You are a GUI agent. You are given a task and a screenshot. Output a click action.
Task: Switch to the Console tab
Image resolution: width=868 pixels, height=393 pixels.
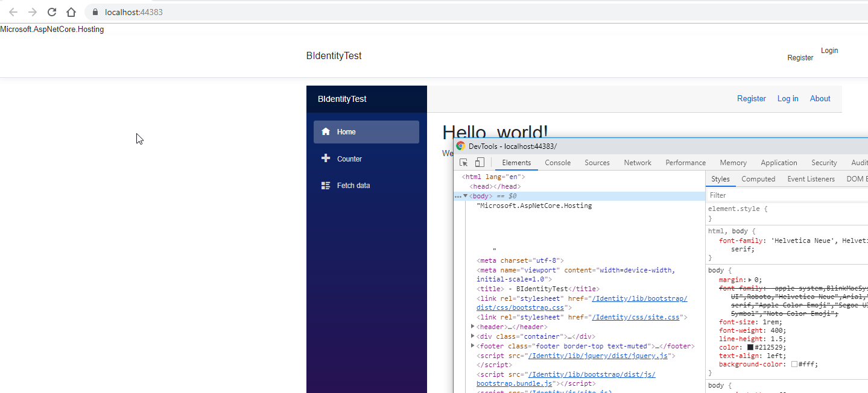[558, 163]
